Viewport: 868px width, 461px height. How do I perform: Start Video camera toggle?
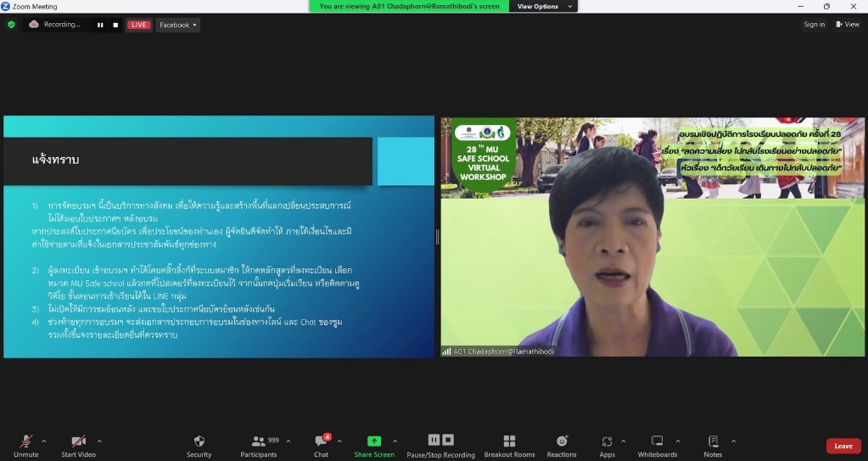(x=79, y=446)
